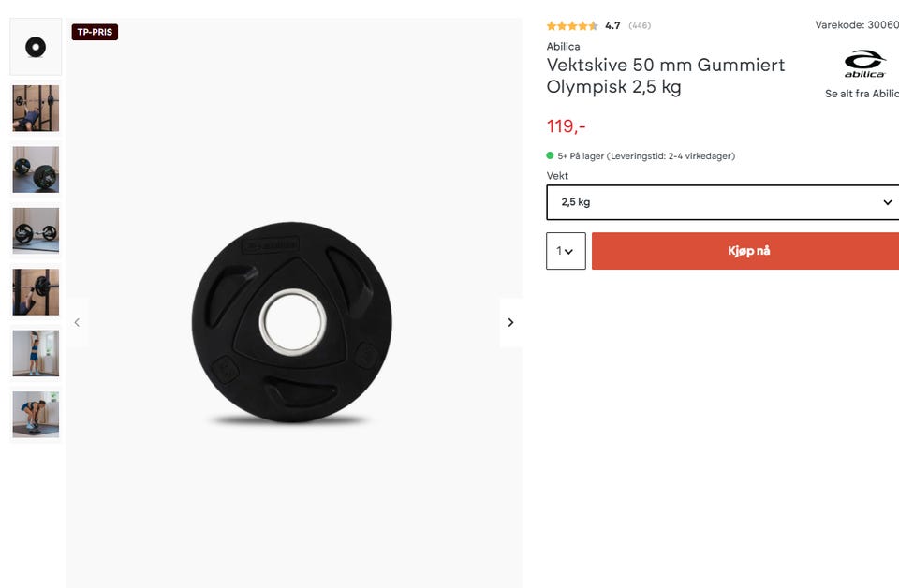899x588 pixels.
Task: Click the main weight plate product image
Action: point(292,323)
